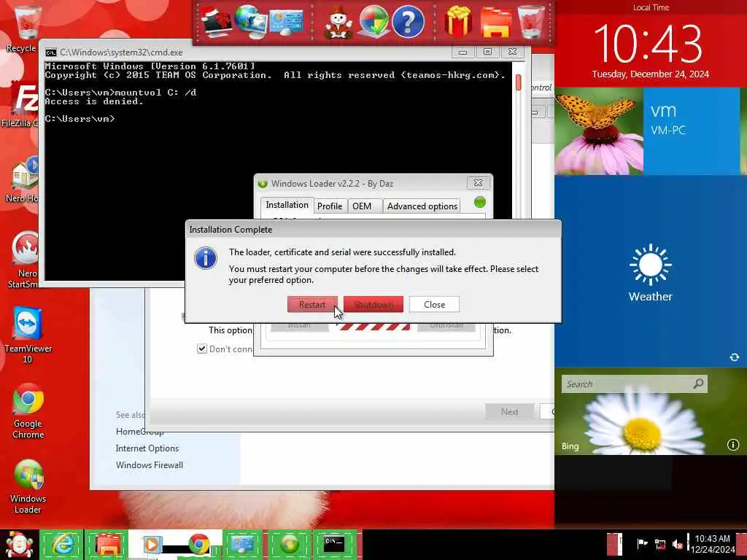The width and height of the screenshot is (747, 560).
Task: Click the cmd.exe scrollbar thumb
Action: pos(519,82)
